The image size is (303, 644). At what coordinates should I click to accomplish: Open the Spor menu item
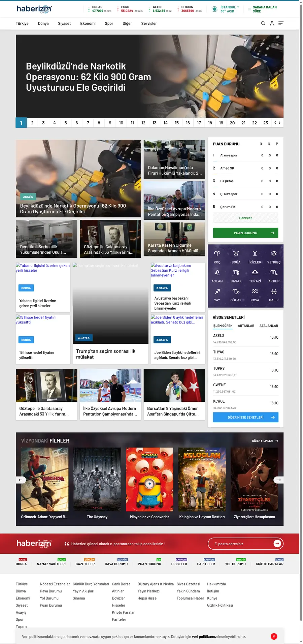(109, 24)
